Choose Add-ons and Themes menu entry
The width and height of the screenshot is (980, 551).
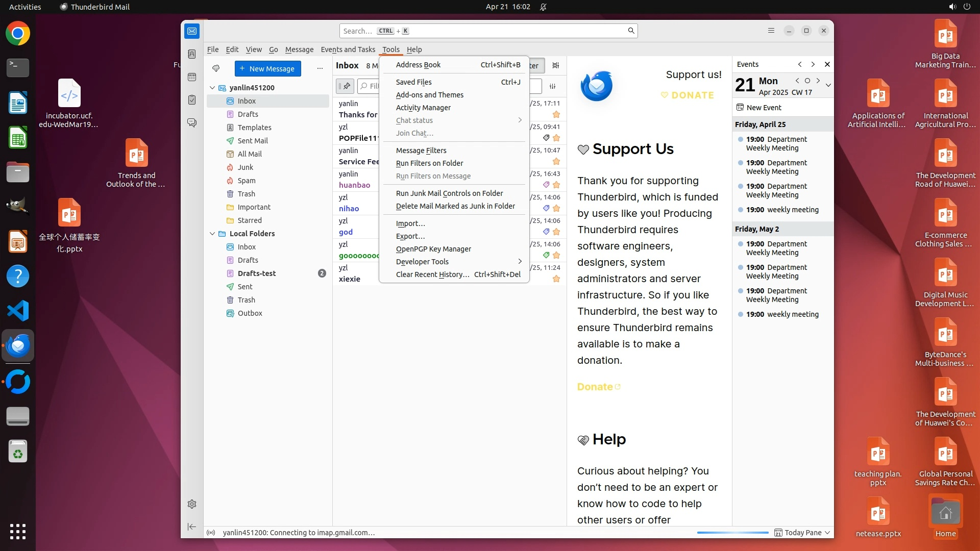[x=429, y=95]
